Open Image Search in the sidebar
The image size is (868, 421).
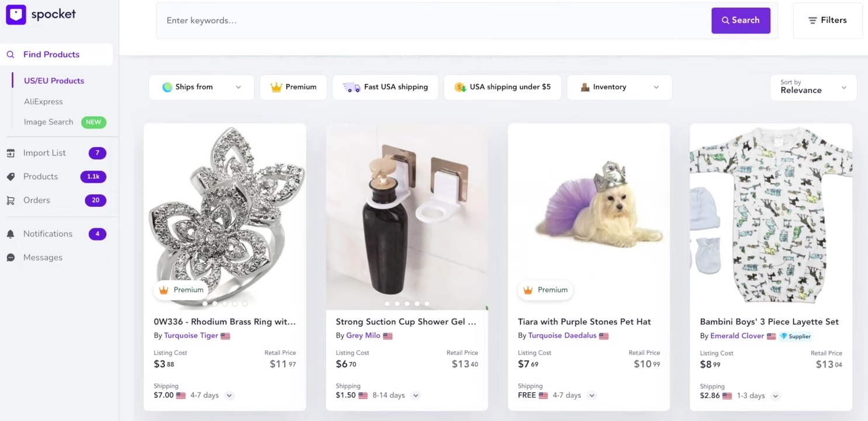point(49,122)
